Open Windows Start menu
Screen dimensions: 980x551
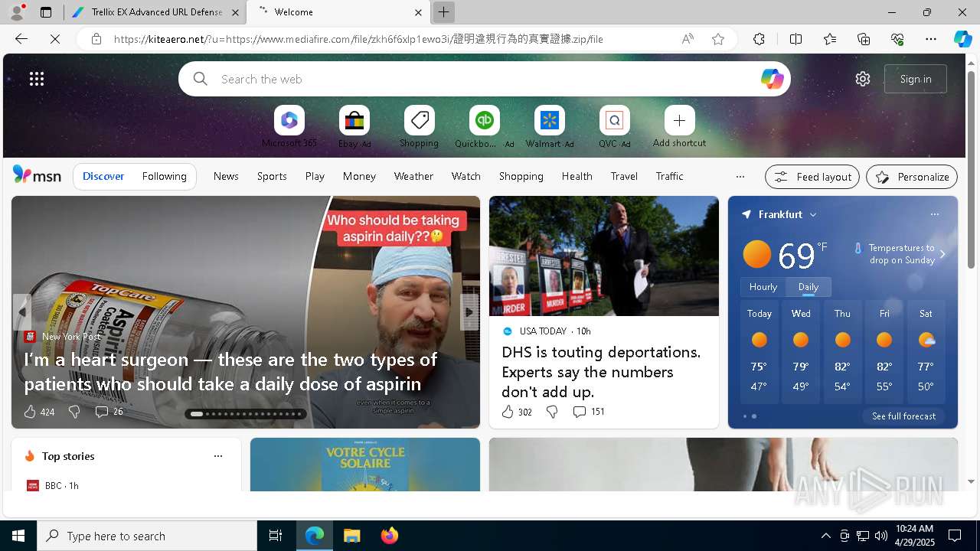(x=18, y=536)
